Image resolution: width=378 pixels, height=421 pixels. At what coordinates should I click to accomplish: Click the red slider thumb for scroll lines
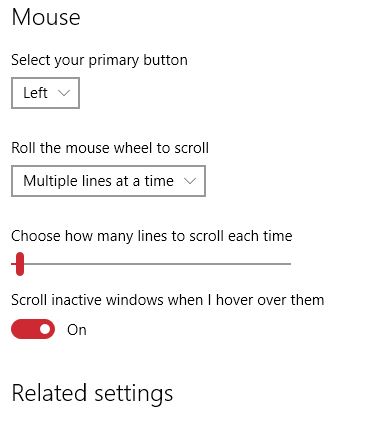pyautogui.click(x=20, y=264)
